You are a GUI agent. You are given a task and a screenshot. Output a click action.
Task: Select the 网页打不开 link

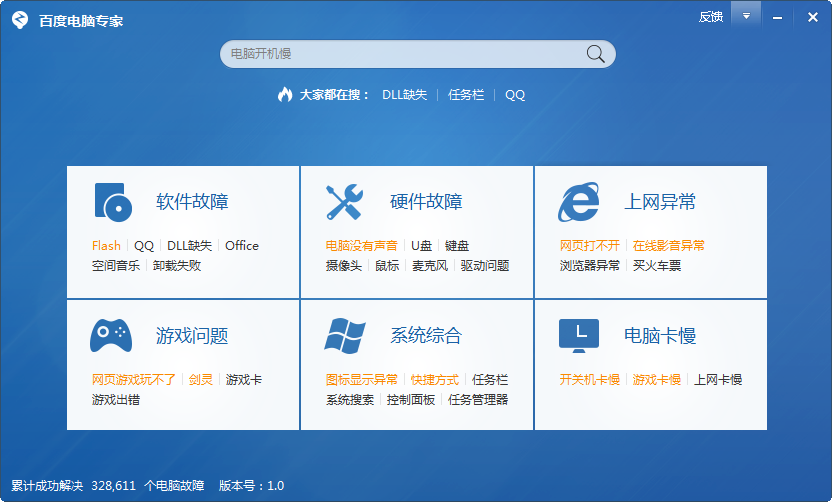tap(590, 246)
